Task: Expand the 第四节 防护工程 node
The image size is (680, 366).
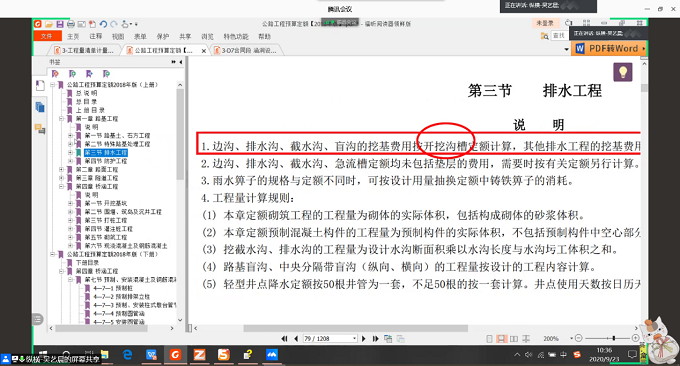Action: (70, 161)
